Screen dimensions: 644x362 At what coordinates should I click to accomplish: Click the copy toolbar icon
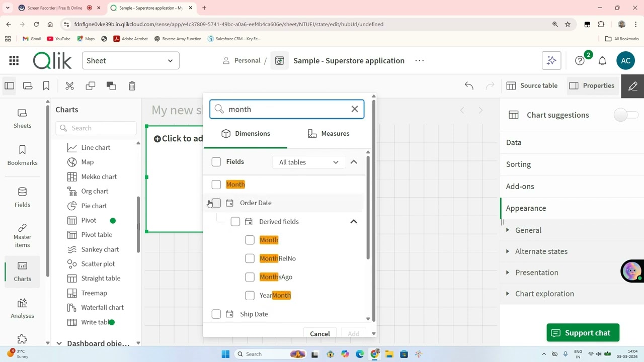click(91, 86)
